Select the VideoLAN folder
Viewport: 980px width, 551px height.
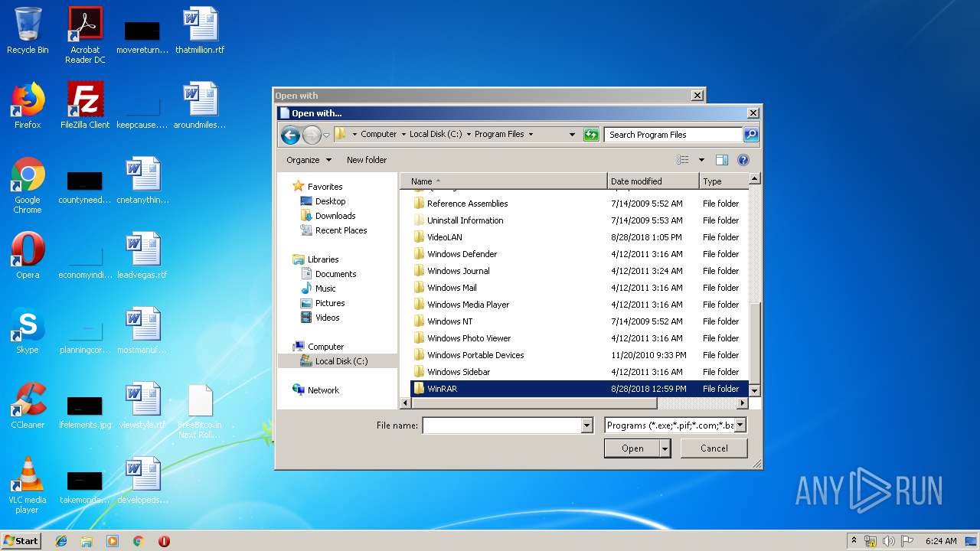tap(579, 237)
